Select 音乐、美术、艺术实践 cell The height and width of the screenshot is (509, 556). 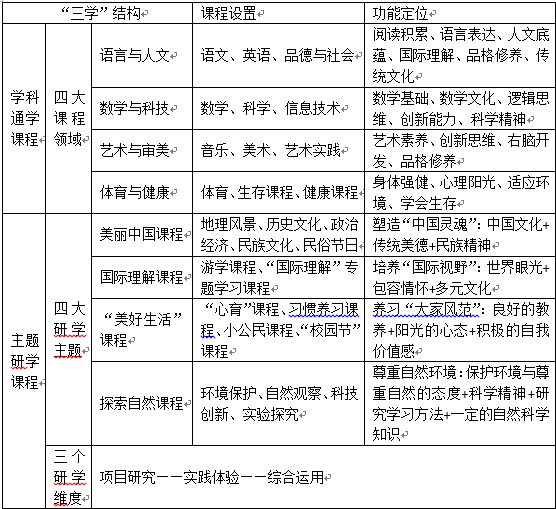pyautogui.click(x=278, y=150)
